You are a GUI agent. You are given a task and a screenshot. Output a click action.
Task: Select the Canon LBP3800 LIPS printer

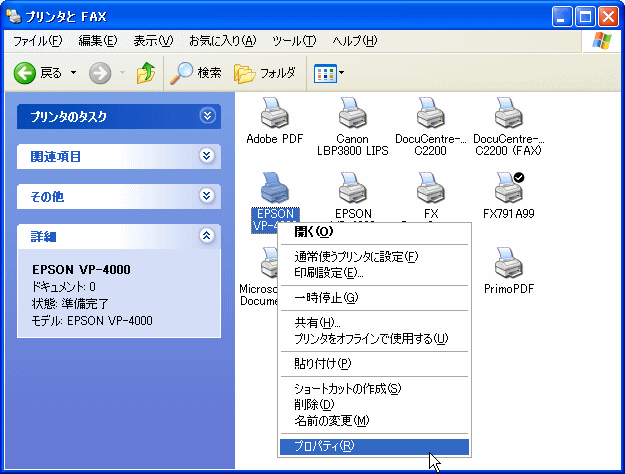point(352,113)
